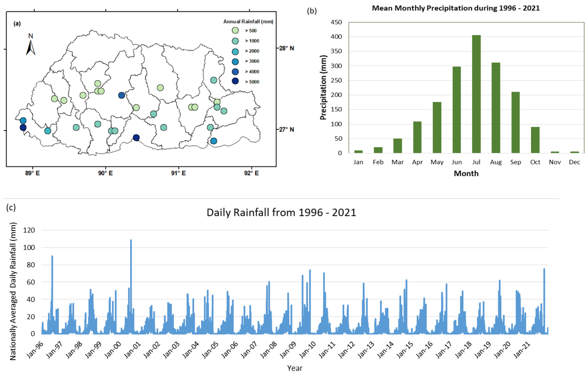Viewport: 588px width, 378px height.
Task: Click the October precipitation bar
Action: point(535,140)
